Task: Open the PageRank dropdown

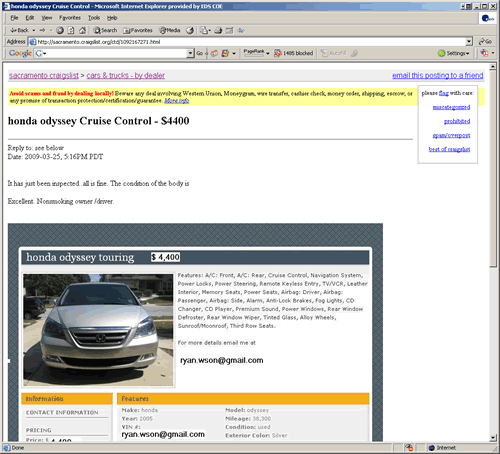Action: click(256, 52)
